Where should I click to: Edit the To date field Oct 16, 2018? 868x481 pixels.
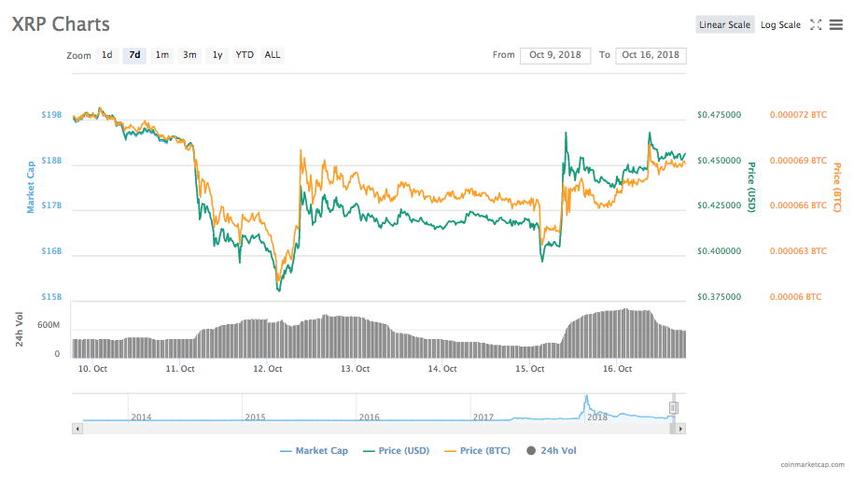click(651, 55)
